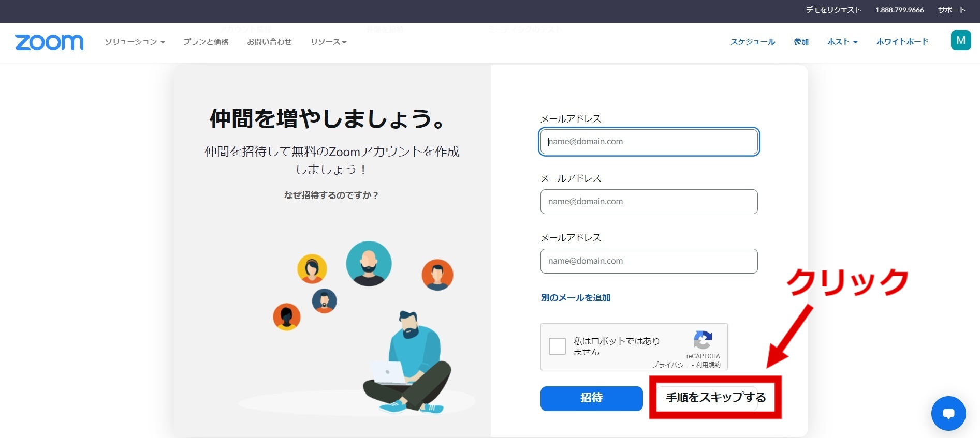The height and width of the screenshot is (438, 980).
Task: Check the 私はロボットではありません checkbox
Action: tap(557, 346)
